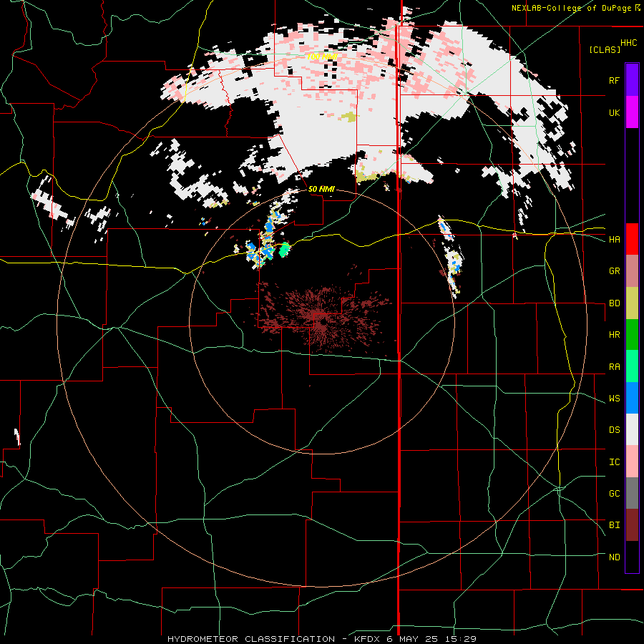Click the "HHC" product code text
Screen dimensions: 644x644
pos(629,43)
